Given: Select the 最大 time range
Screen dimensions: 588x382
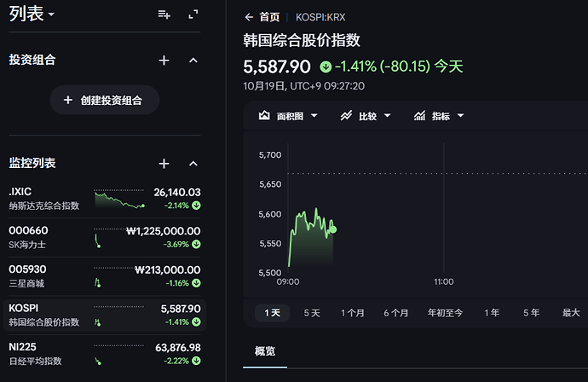Looking at the screenshot, I should coord(571,313).
